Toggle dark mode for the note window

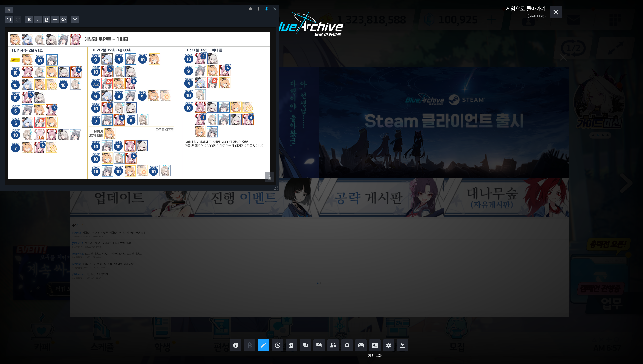click(x=258, y=9)
